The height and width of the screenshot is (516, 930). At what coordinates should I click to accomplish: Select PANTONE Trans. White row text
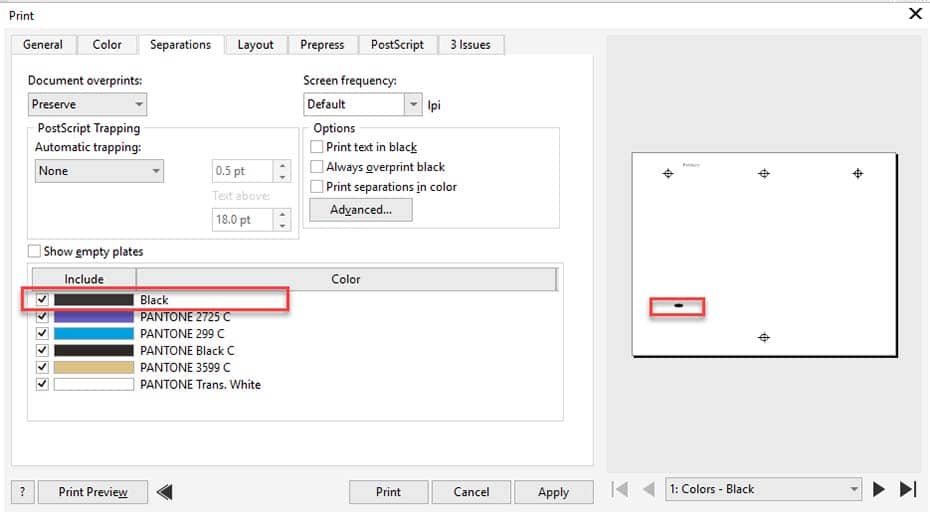click(200, 384)
